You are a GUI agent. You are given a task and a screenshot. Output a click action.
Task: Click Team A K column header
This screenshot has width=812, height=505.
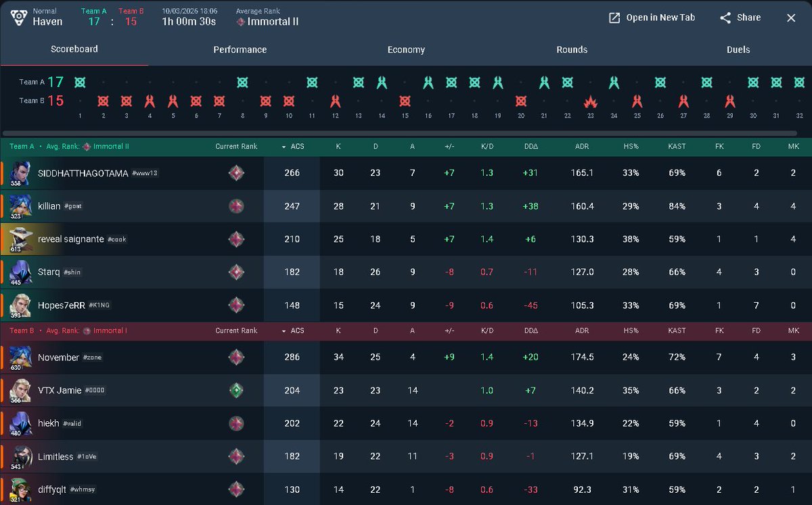click(x=338, y=146)
